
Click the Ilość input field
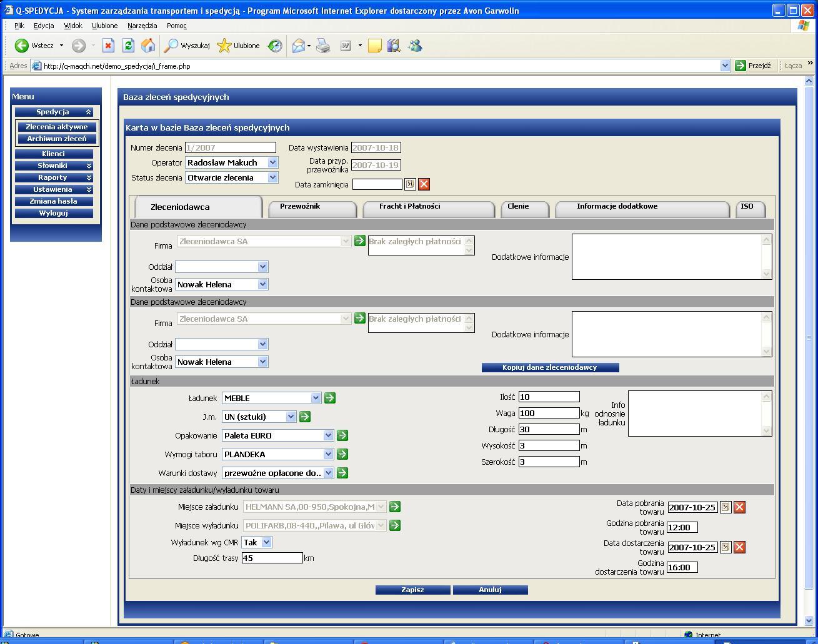coord(549,397)
